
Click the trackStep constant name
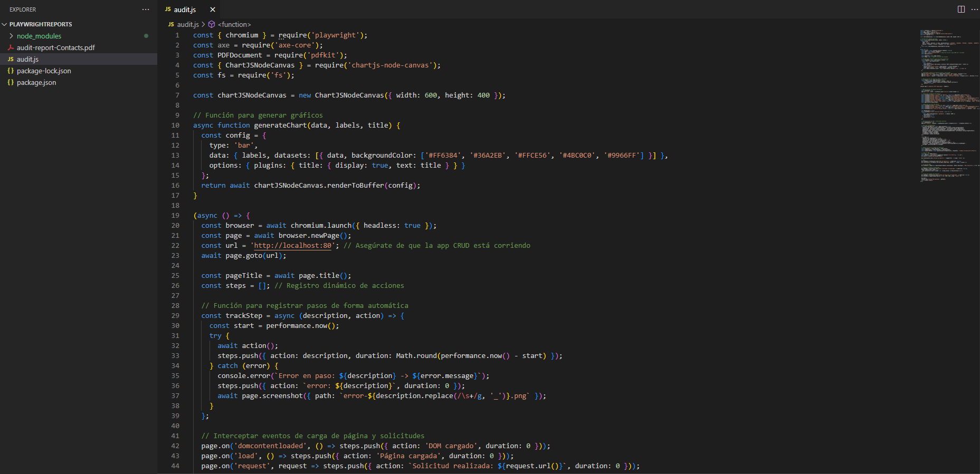[x=244, y=316]
